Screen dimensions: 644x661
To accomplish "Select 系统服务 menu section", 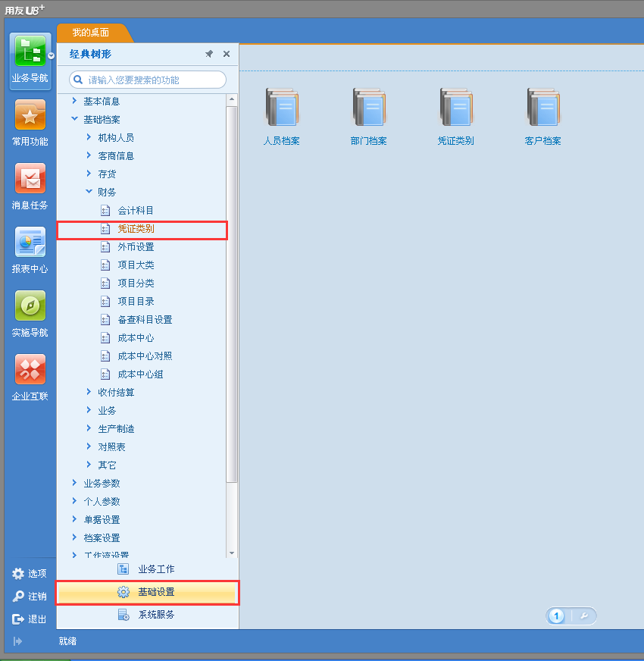I will (x=155, y=615).
